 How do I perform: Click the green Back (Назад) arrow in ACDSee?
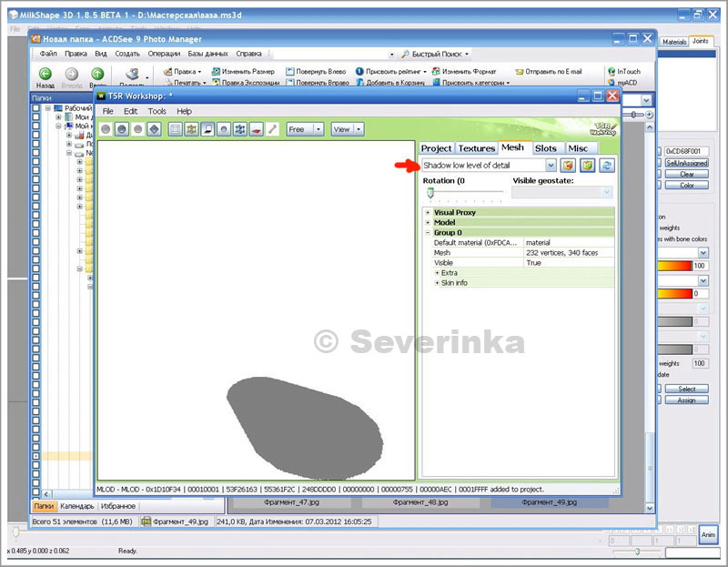pyautogui.click(x=45, y=75)
